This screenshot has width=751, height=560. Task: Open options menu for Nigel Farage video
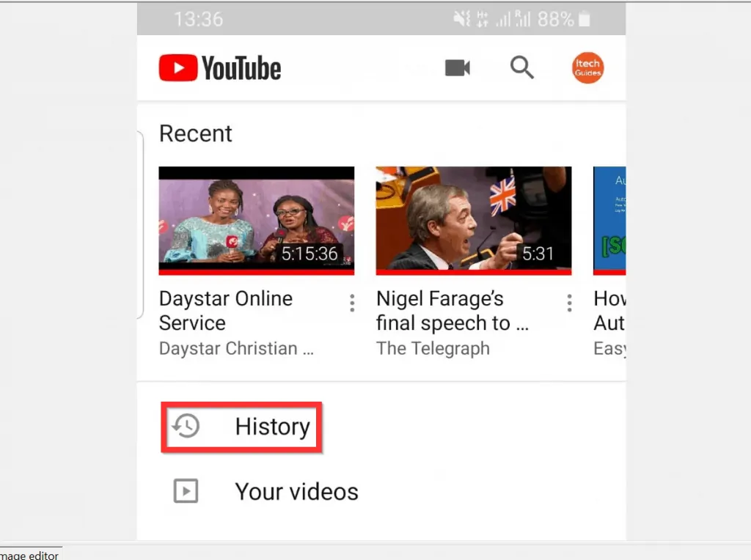[569, 302]
